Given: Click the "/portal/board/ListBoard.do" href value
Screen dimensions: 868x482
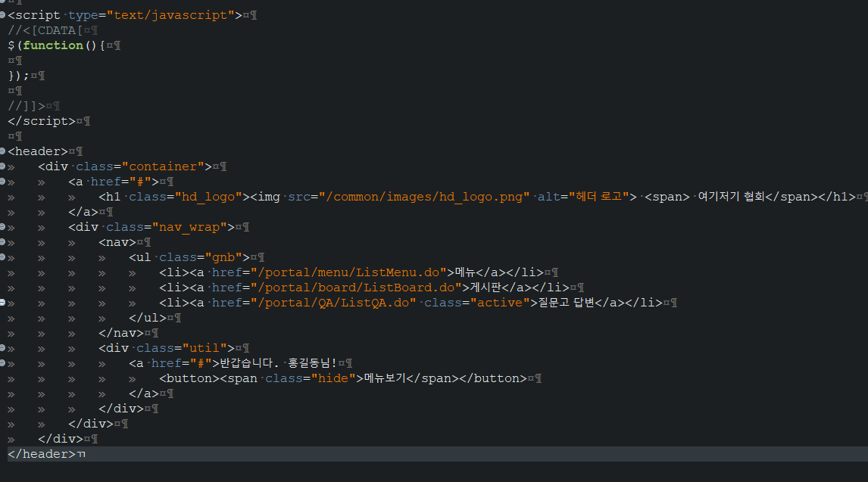Looking at the screenshot, I should coord(357,288).
